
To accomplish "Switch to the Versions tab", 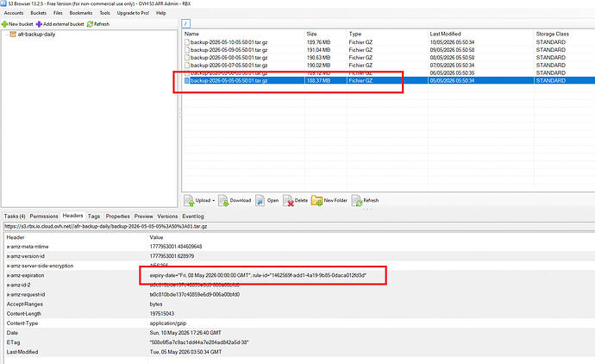I will pyautogui.click(x=167, y=216).
